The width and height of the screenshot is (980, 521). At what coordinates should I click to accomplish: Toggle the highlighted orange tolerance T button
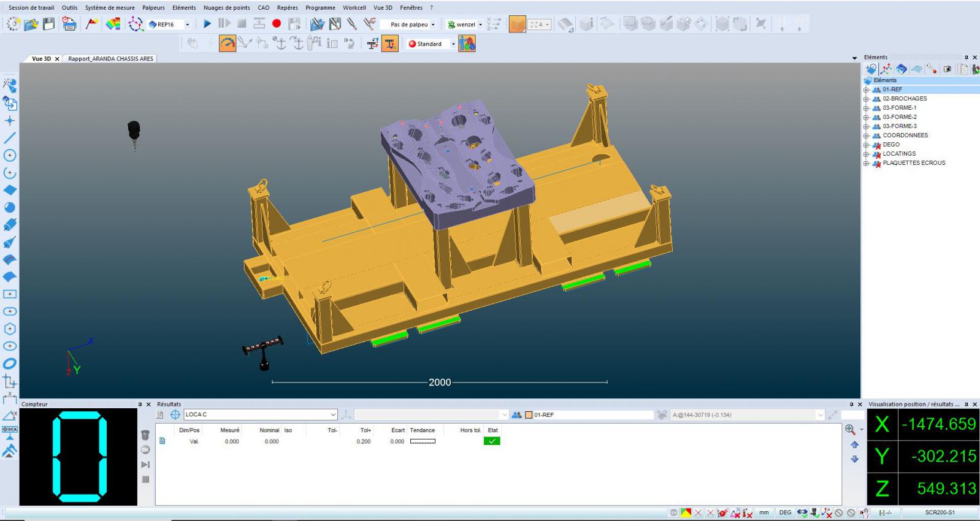pyautogui.click(x=389, y=44)
